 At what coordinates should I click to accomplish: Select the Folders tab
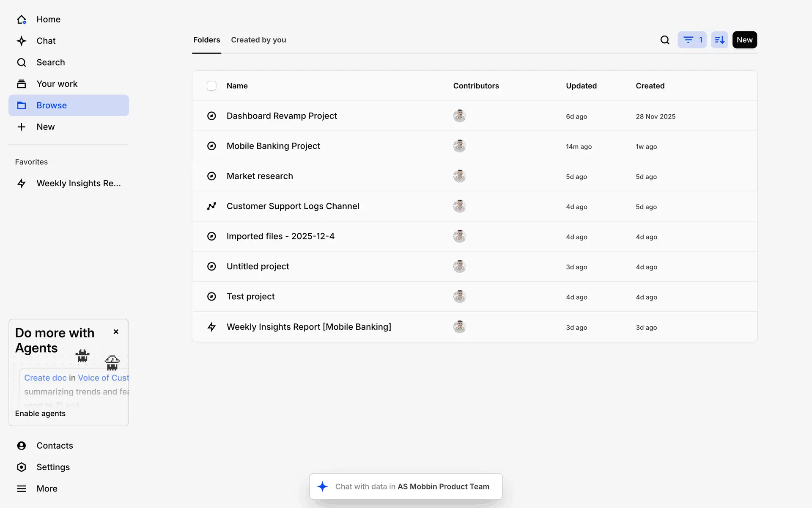206,40
